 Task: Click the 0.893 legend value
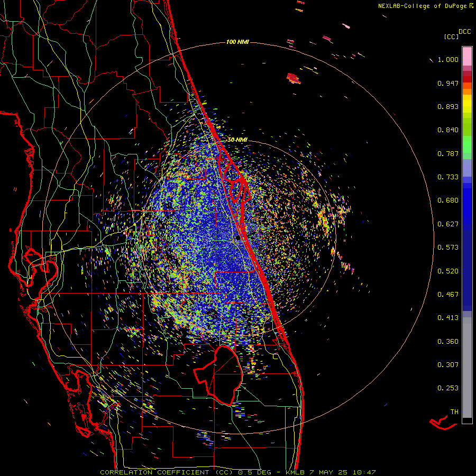coord(448,106)
